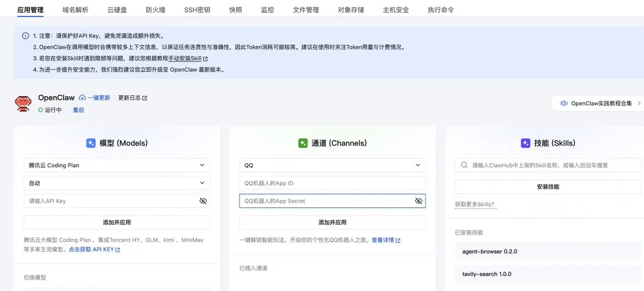Click the 切换模型 section label
This screenshot has width=644, height=291.
click(35, 278)
